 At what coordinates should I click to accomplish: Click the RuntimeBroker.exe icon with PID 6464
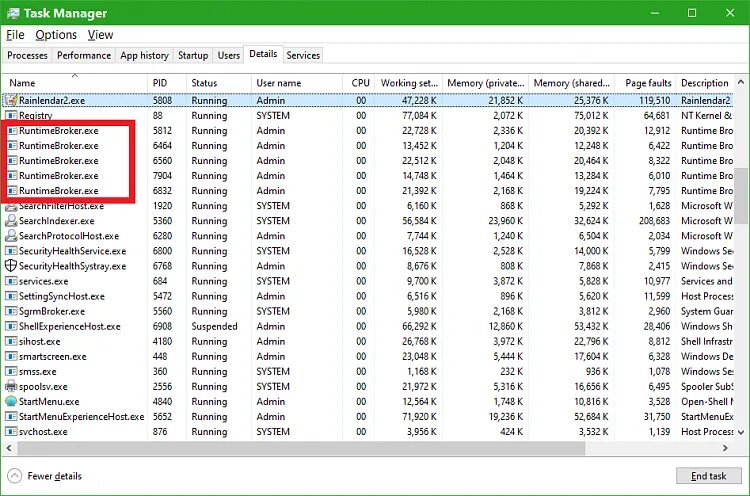point(12,145)
